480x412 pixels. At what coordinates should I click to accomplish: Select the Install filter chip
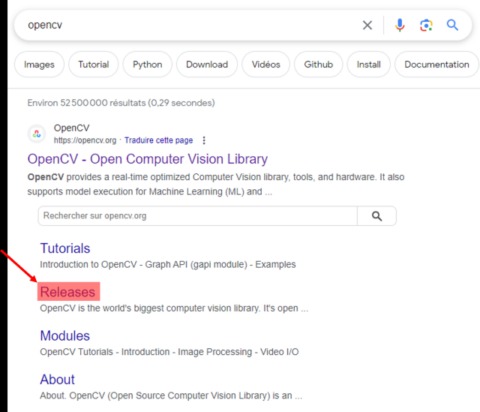[368, 64]
